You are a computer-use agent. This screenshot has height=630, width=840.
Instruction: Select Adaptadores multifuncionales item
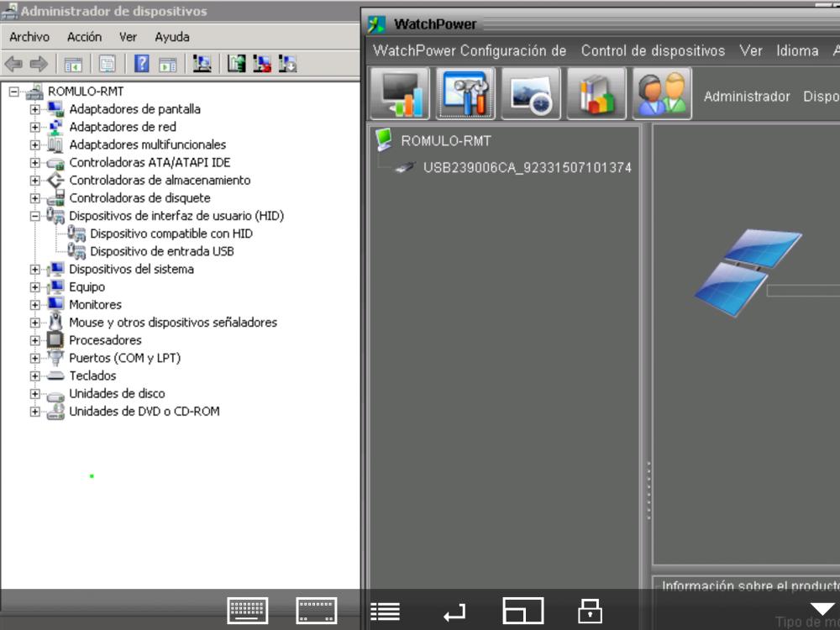tap(147, 144)
